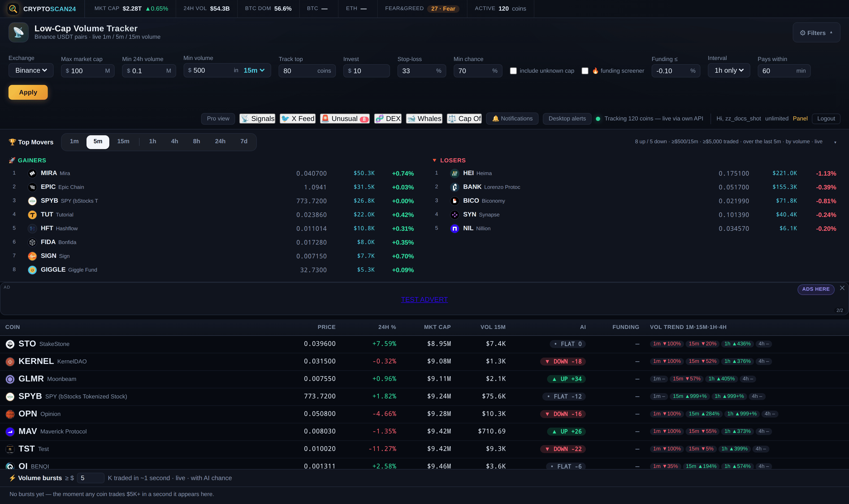Viewport: 849px width, 504px height.
Task: Click the HEI coin icon in Losers
Action: tap(454, 173)
